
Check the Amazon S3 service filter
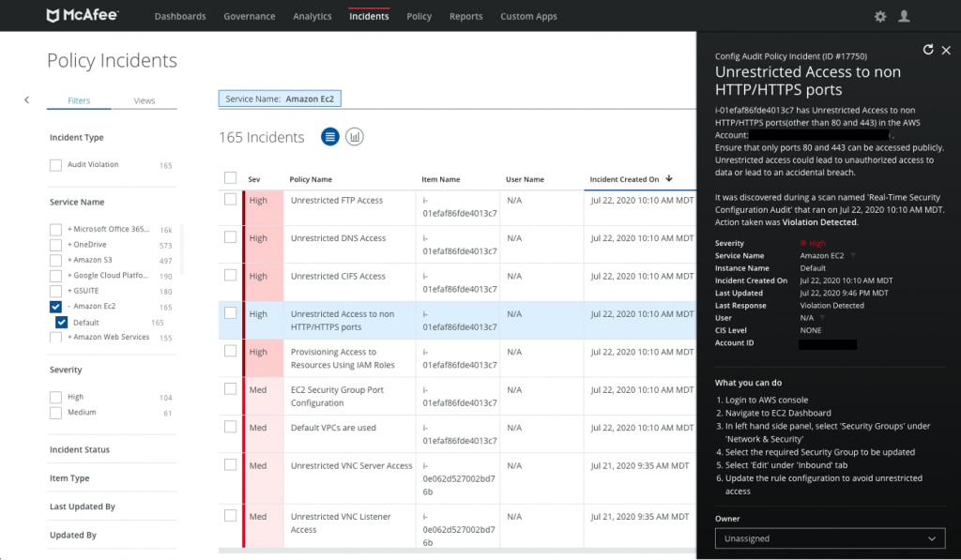click(x=55, y=260)
